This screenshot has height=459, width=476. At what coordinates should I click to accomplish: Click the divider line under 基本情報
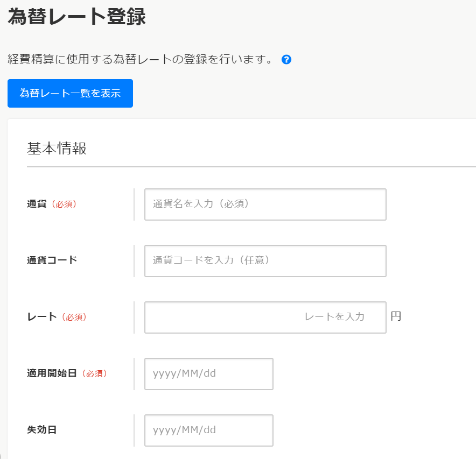pos(251,167)
